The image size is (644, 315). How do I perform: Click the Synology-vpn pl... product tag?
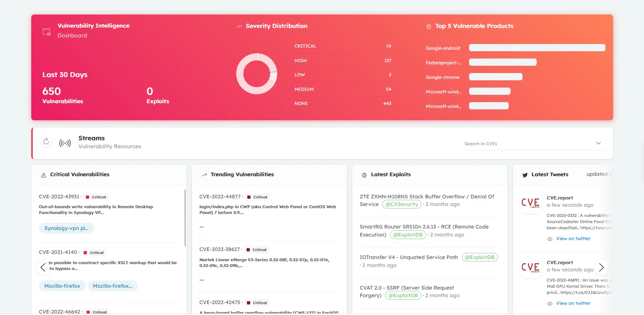(66, 228)
